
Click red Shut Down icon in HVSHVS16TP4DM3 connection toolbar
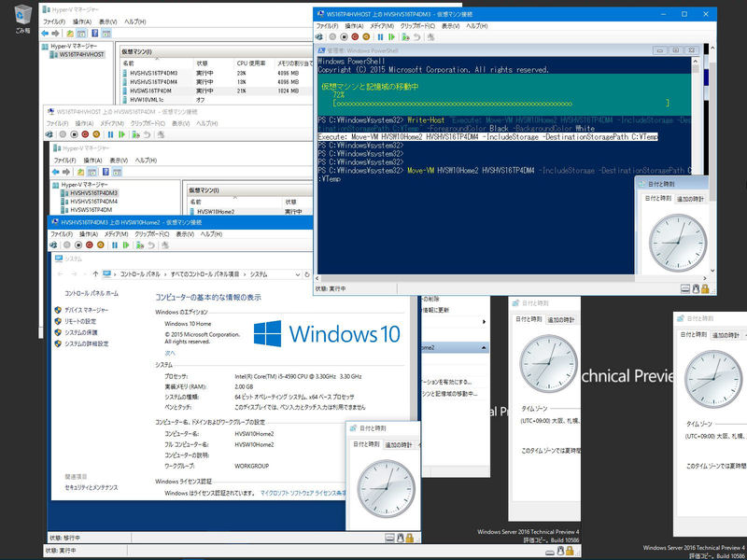pyautogui.click(x=355, y=36)
